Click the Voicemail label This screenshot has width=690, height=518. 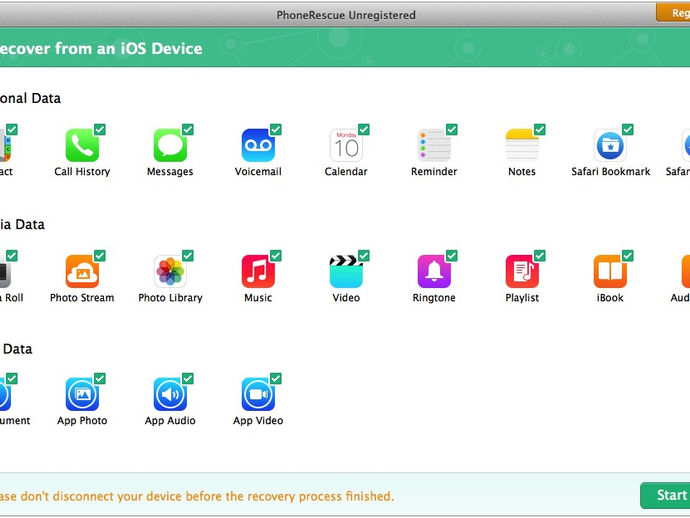(x=258, y=172)
